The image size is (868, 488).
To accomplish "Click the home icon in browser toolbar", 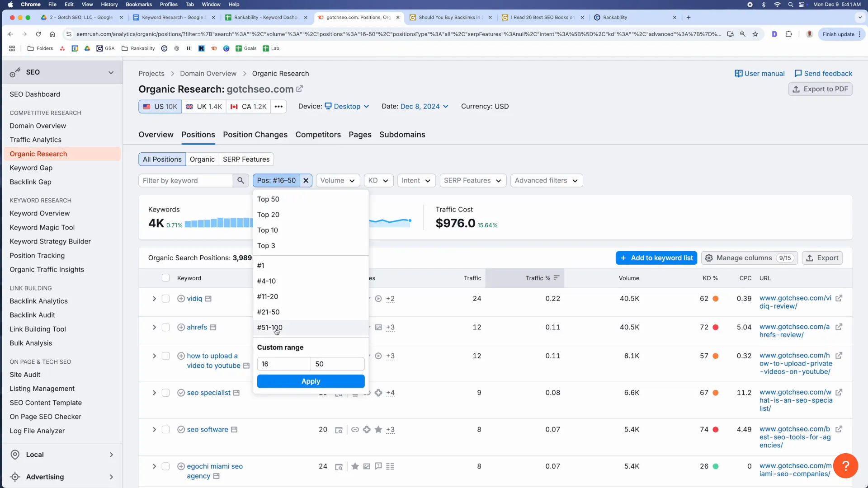I will (x=52, y=34).
